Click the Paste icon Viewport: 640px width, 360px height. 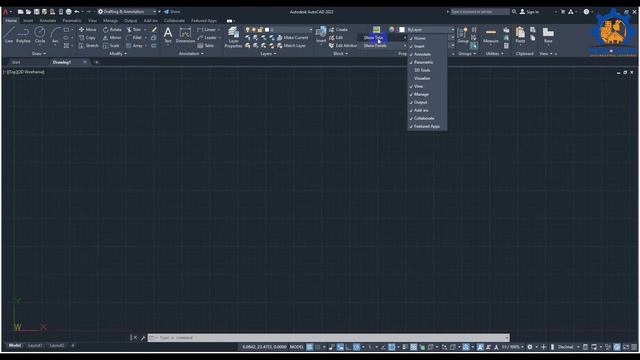[520, 35]
